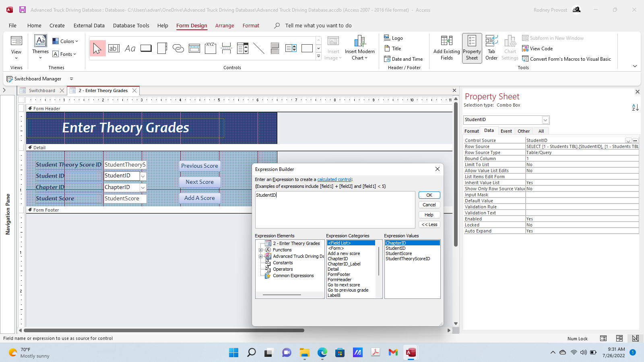Open Microsoft Edge from the taskbar

[322, 353]
